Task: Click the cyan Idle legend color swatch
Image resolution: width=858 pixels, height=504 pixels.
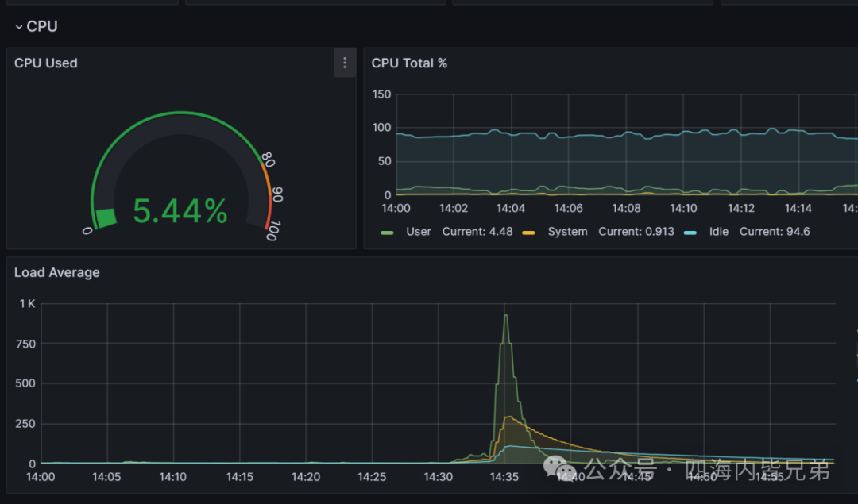Action: pos(690,233)
